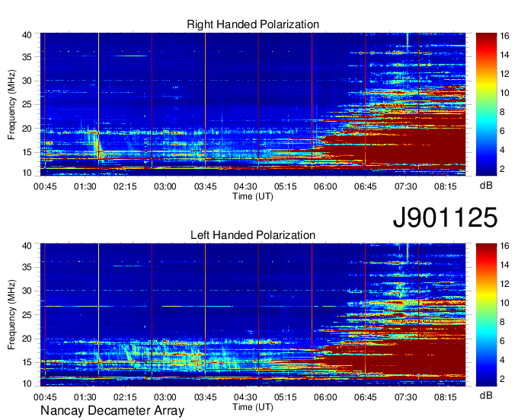The height and width of the screenshot is (420, 518).
Task: Click the 03:45 tick on Left Handed time axis
Action: (205, 397)
